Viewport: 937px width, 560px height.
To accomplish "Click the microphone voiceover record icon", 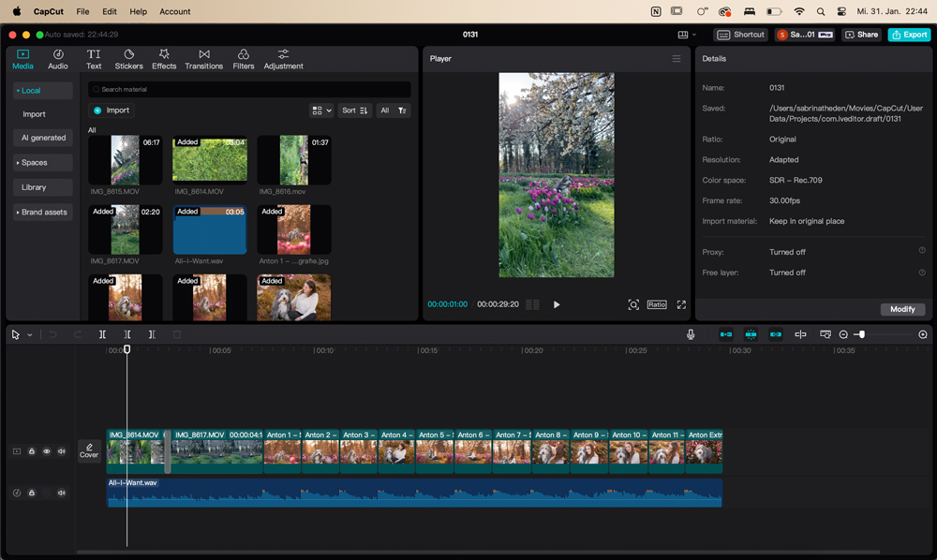I will pos(691,334).
